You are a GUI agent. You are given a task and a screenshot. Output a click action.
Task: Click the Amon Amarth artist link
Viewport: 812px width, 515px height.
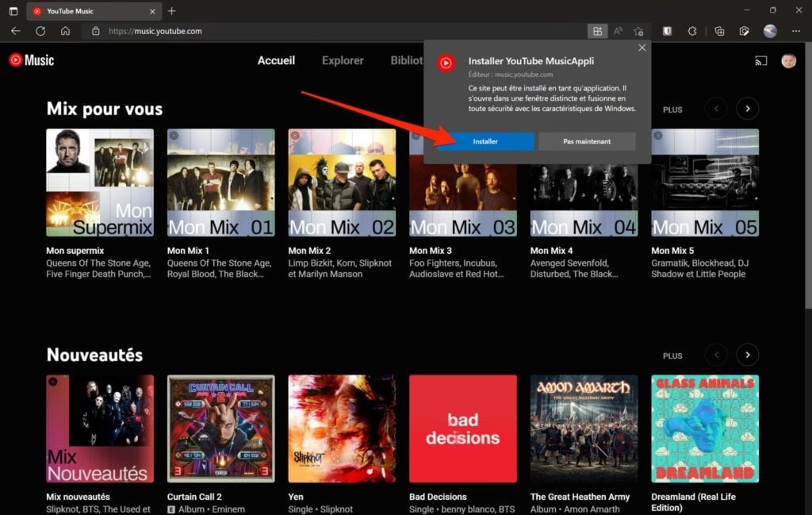click(x=592, y=509)
